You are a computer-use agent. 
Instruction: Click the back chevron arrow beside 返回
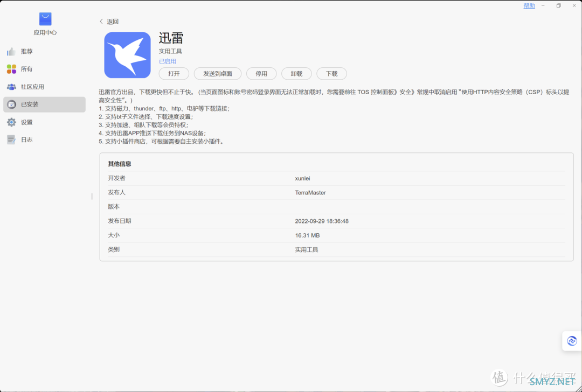click(x=101, y=22)
